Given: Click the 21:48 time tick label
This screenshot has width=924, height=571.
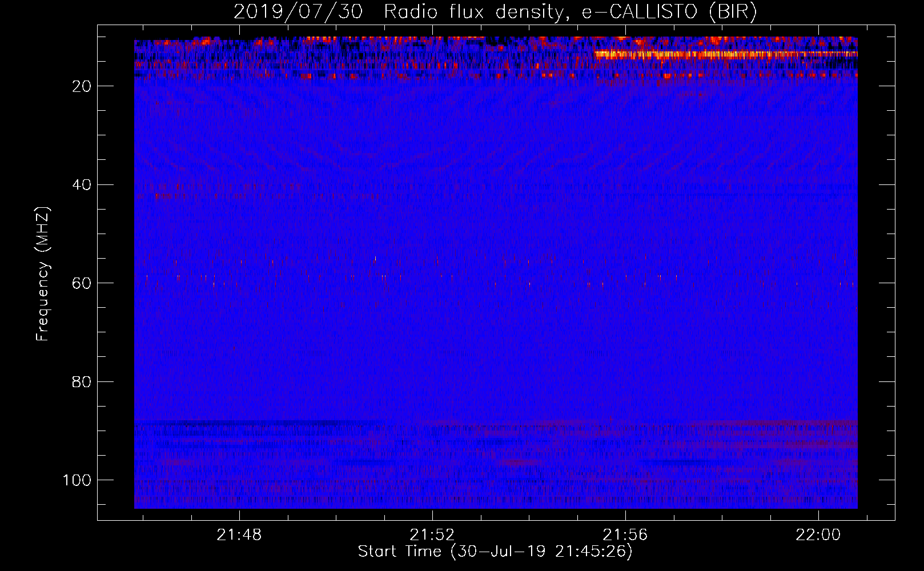Looking at the screenshot, I should pyautogui.click(x=239, y=535).
